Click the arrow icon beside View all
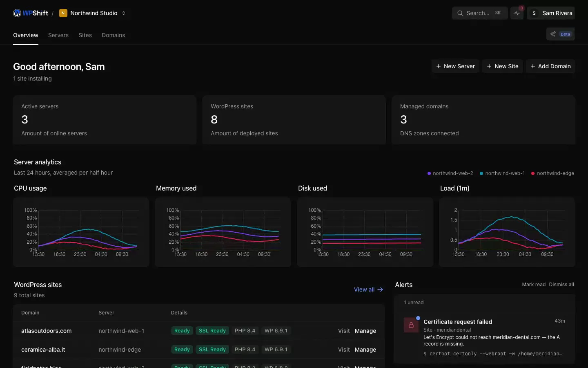 pos(380,289)
